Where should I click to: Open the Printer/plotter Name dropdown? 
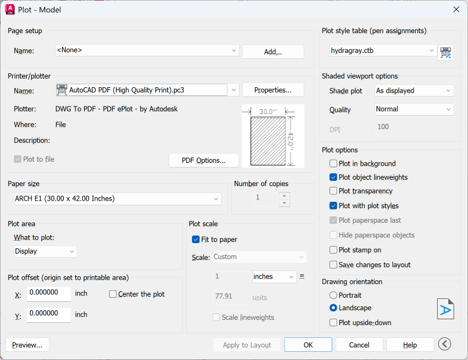tap(147, 90)
